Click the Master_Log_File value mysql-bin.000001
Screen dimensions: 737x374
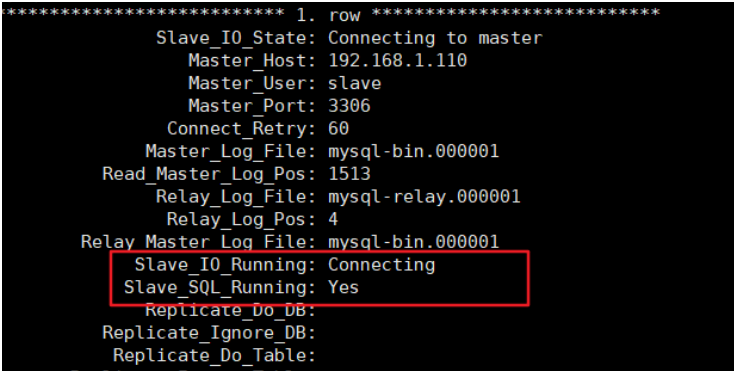(x=414, y=151)
